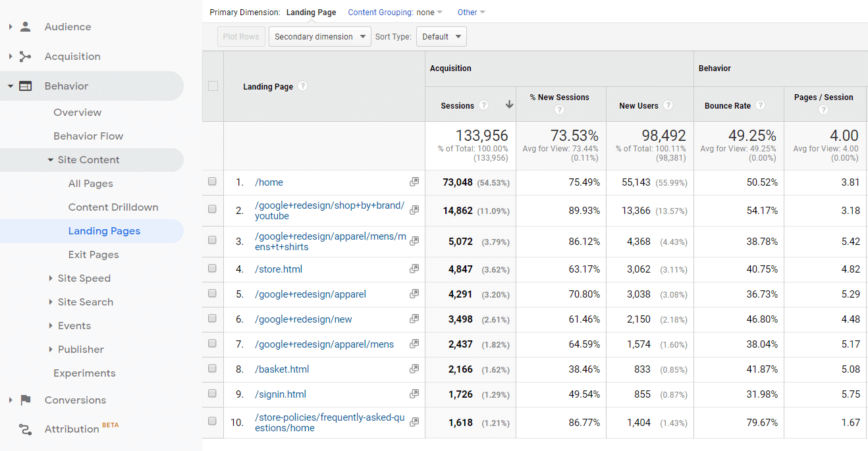Open the /google+redesign/apparel landing page link
The image size is (868, 451).
pos(310,294)
